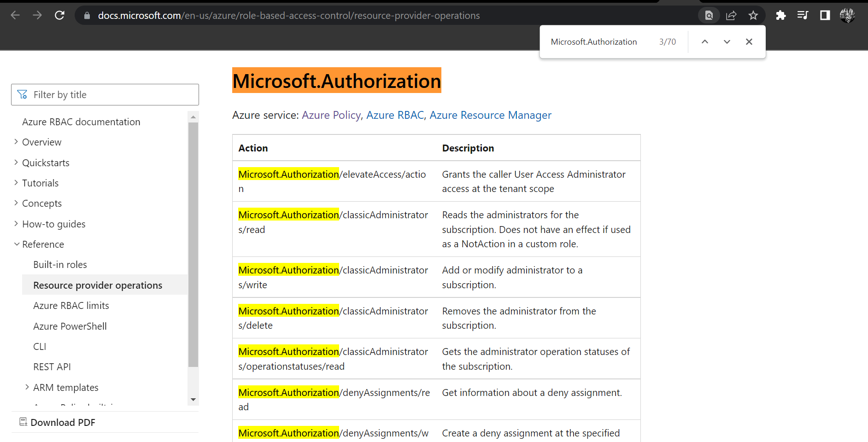868x442 pixels.
Task: Open the media controls icon
Action: pyautogui.click(x=803, y=15)
